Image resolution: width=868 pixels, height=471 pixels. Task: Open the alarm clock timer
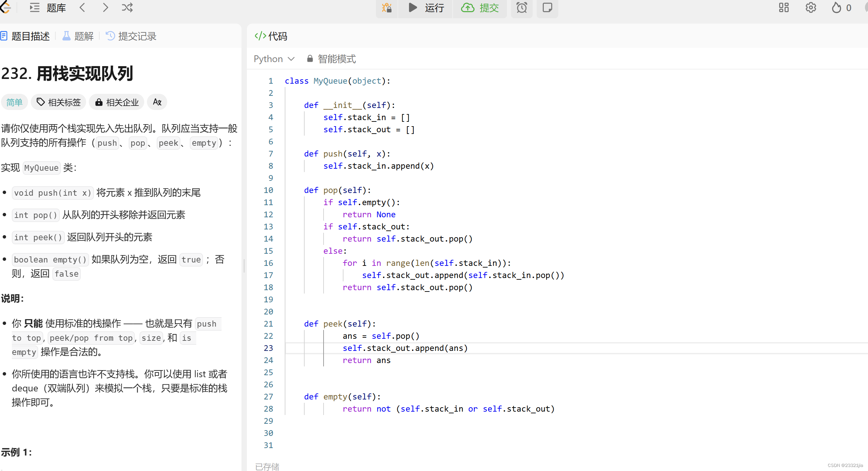(x=522, y=8)
